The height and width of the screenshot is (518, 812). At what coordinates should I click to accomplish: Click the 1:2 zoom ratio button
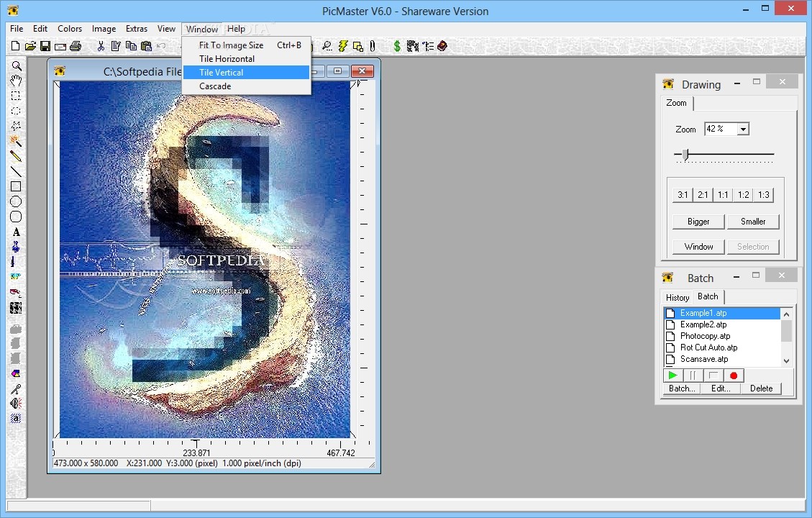[x=744, y=195]
